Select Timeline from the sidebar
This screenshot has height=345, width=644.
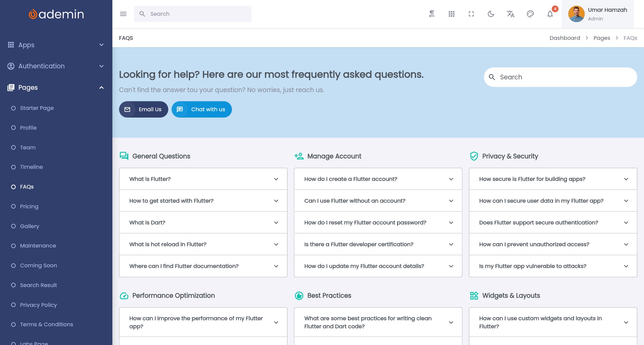[31, 167]
